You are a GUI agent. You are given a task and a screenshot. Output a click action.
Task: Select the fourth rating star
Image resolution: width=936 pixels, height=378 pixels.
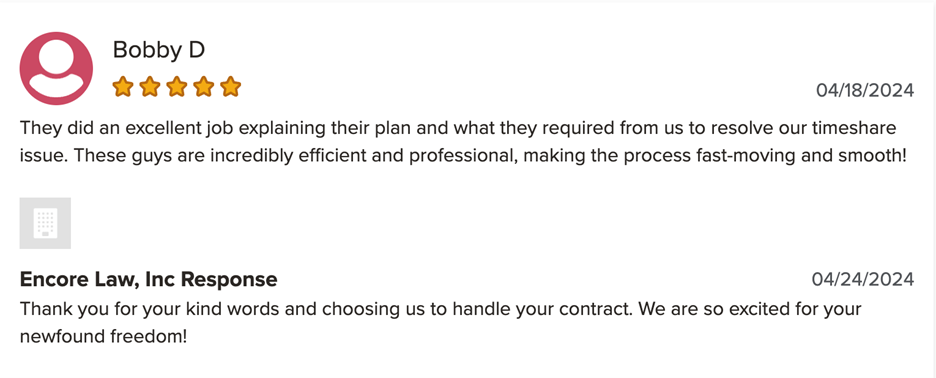pyautogui.click(x=204, y=87)
